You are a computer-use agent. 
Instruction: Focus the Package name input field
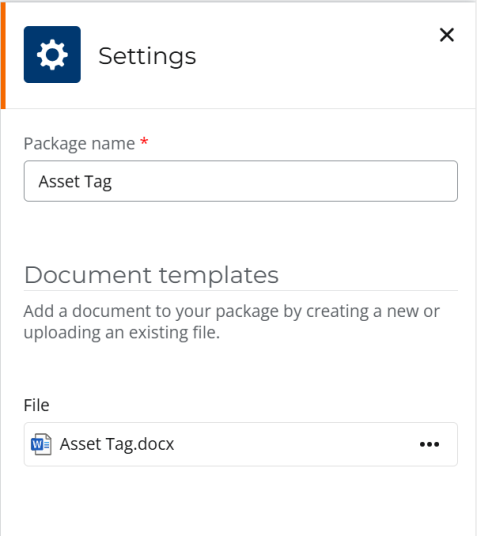pos(241,181)
